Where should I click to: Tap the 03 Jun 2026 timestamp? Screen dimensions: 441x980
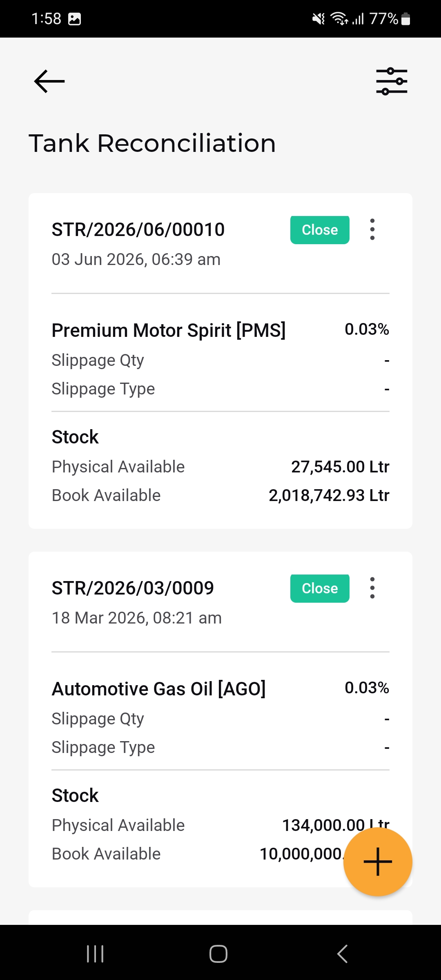click(136, 259)
